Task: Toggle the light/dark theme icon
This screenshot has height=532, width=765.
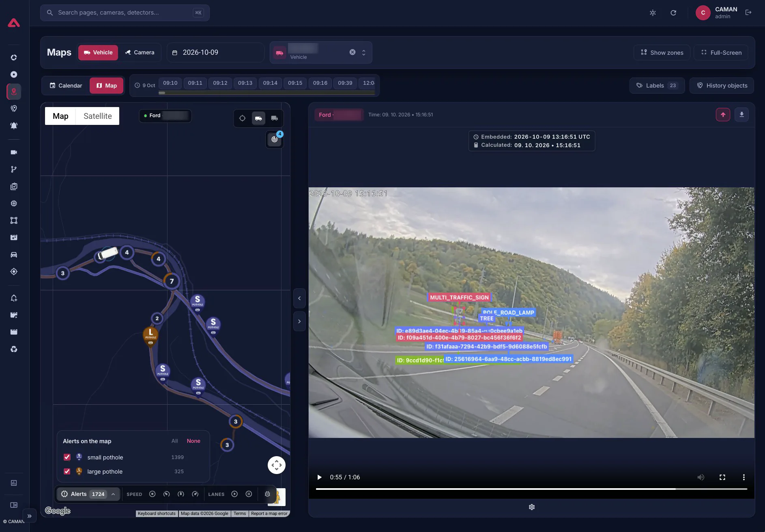Action: click(x=653, y=13)
